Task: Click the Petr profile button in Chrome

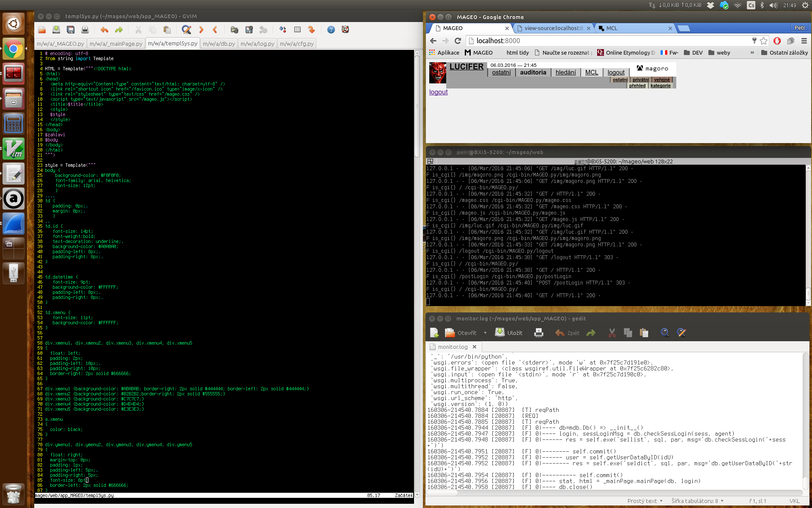Action: click(x=799, y=28)
